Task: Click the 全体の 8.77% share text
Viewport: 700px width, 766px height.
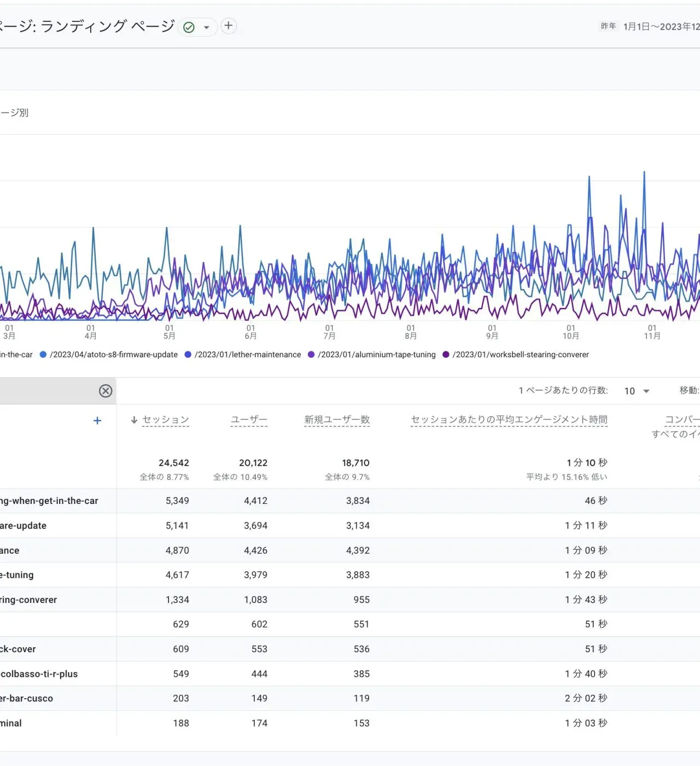Action: coord(164,477)
